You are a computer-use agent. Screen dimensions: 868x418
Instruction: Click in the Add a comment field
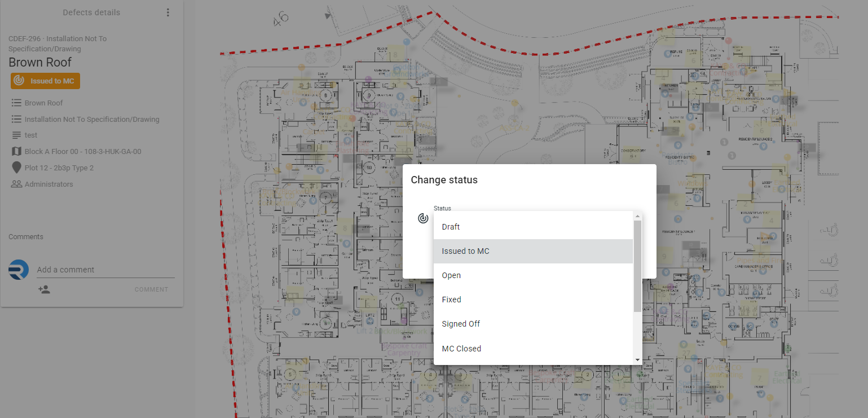click(105, 270)
